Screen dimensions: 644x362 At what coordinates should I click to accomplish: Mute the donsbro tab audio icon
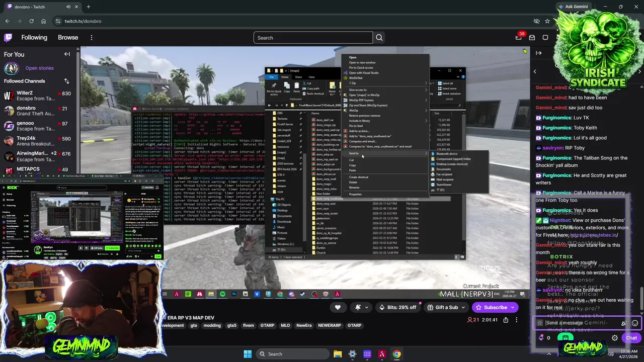point(68,7)
